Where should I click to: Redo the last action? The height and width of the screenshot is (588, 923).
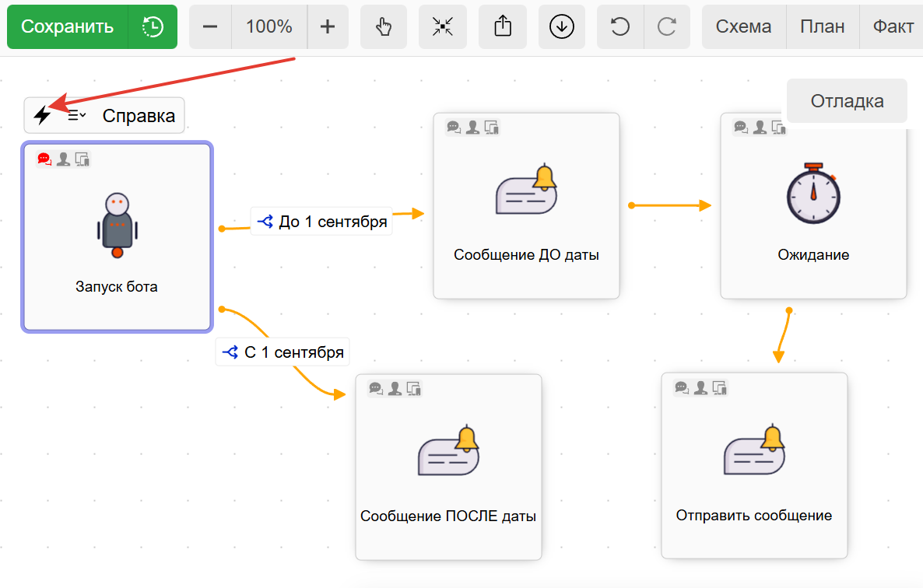(667, 26)
